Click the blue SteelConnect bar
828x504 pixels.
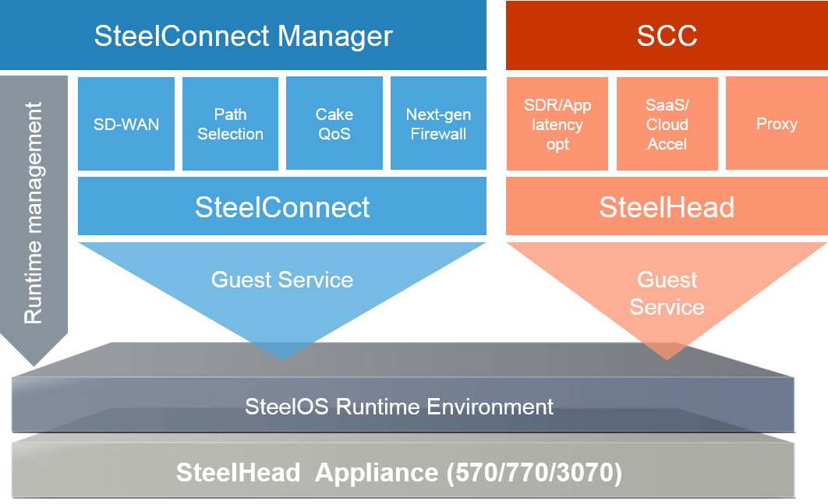click(282, 206)
